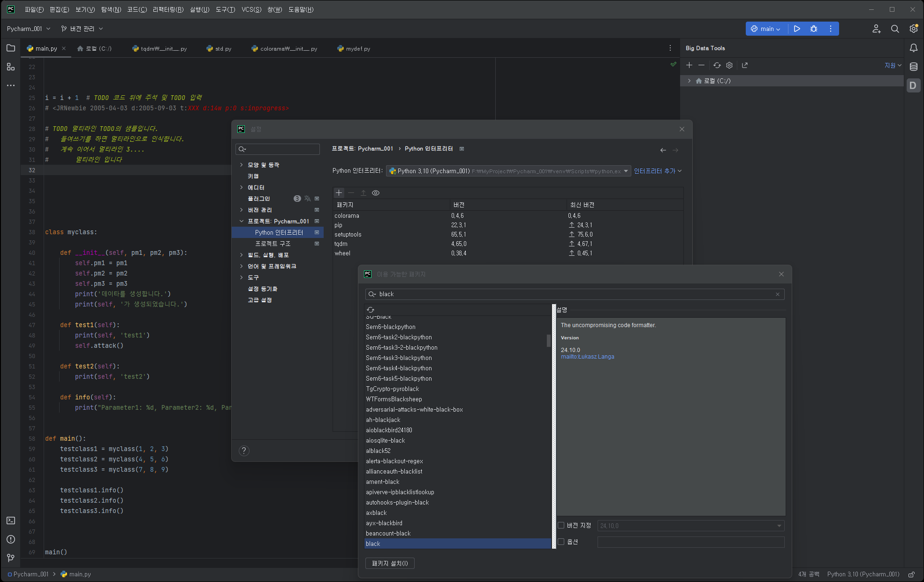The width and height of the screenshot is (924, 582).
Task: Show more tool windows ellipsis icon
Action: (x=11, y=85)
